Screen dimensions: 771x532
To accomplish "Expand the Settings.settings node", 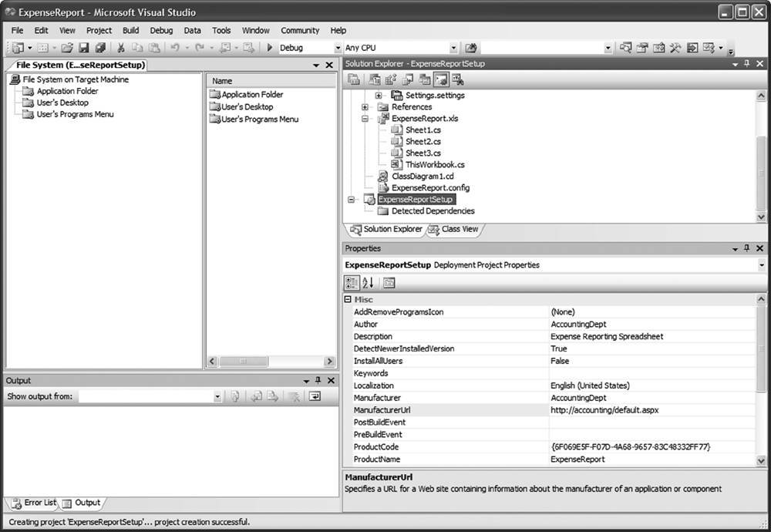I will (x=379, y=96).
